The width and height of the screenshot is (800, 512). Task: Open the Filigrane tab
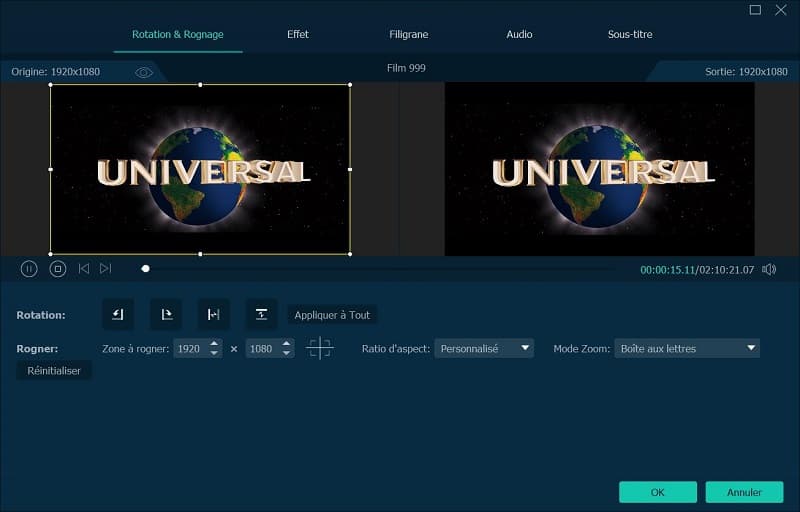409,34
